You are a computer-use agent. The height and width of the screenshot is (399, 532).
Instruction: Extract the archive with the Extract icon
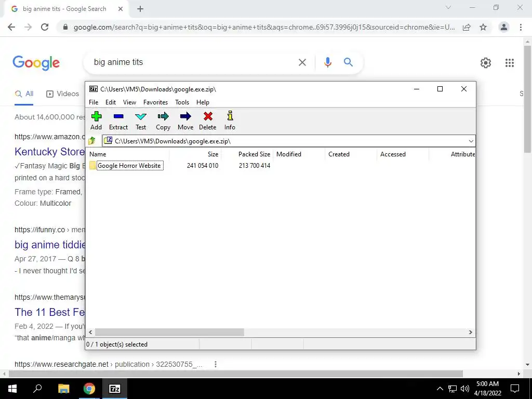(118, 121)
